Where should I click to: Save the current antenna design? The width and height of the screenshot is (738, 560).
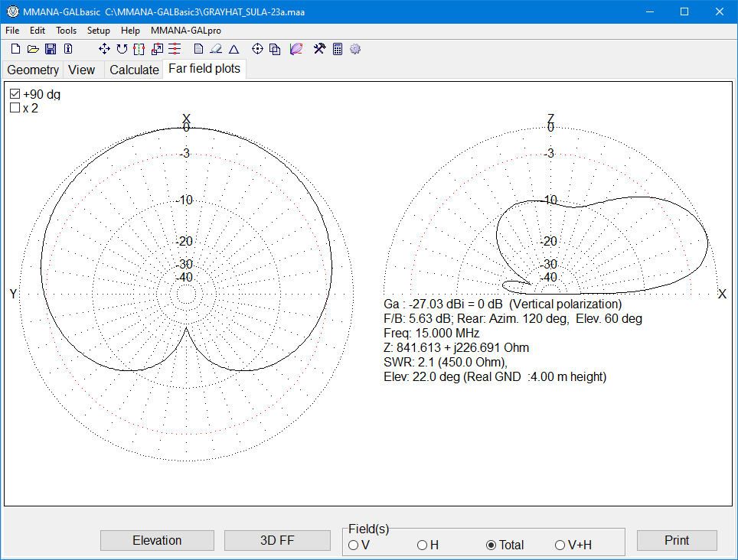[x=51, y=49]
